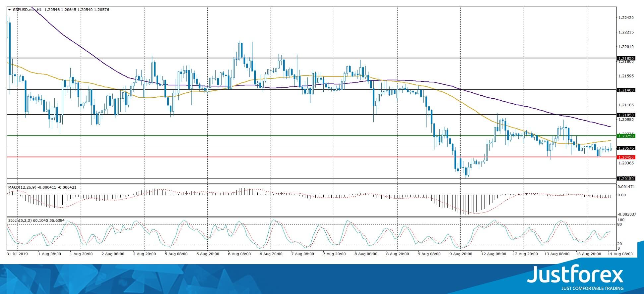Viewport: 644px width, 294px height.
Task: Click the 12 Aug 08:00 time label
Action: coord(493,254)
